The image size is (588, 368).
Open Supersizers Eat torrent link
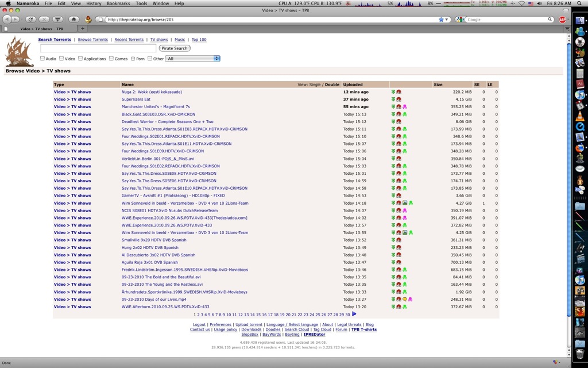tap(136, 99)
